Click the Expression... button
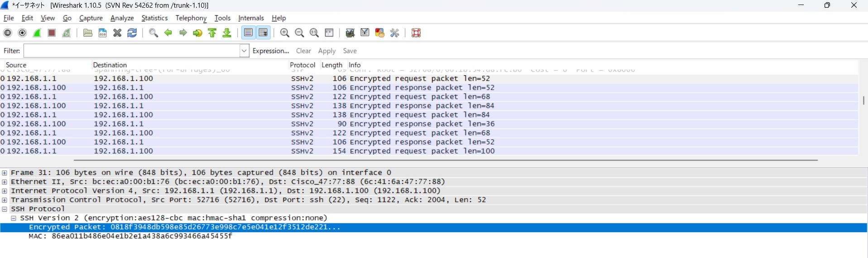Image resolution: width=868 pixels, height=258 pixels. click(x=270, y=51)
